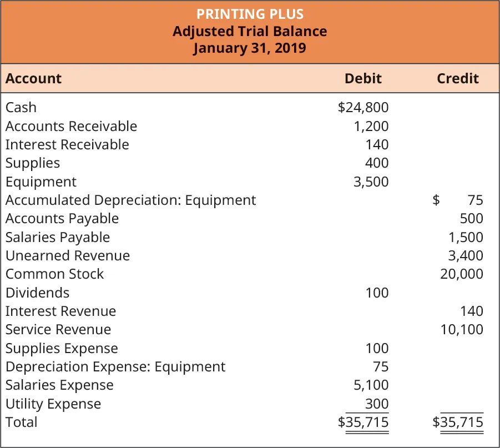Click the Credit column header
Screen dimensions: 500x448
tap(457, 78)
